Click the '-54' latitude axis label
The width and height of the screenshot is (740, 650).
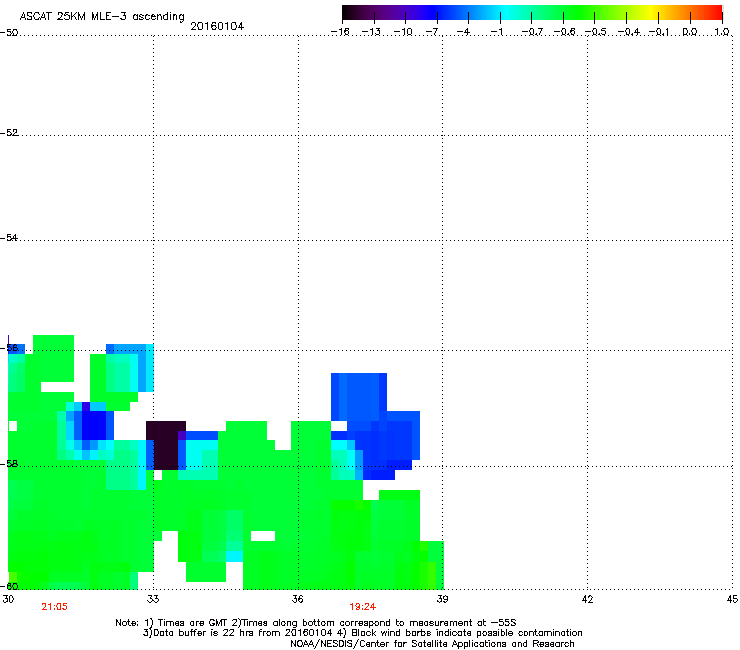coord(9,237)
